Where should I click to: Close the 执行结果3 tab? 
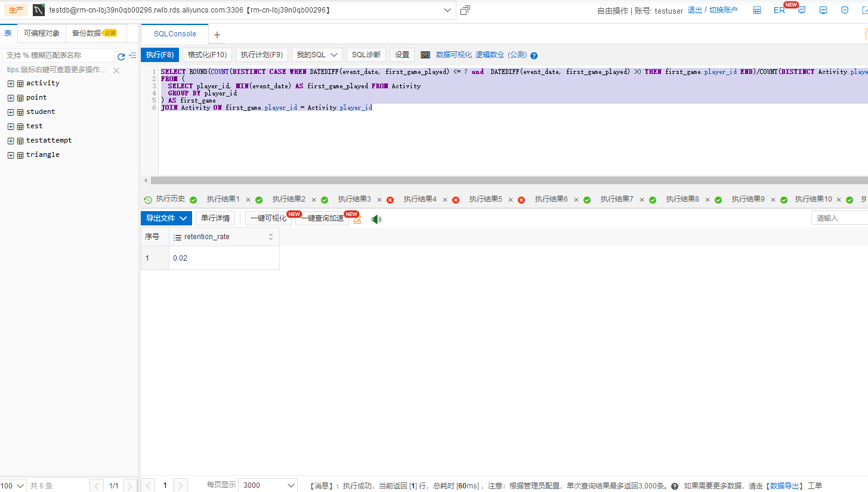coord(379,200)
